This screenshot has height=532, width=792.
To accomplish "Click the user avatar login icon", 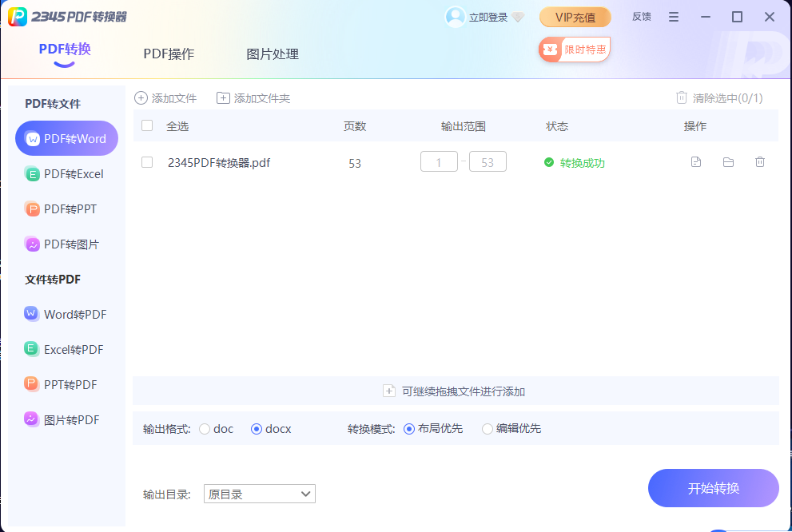I will 455,17.
